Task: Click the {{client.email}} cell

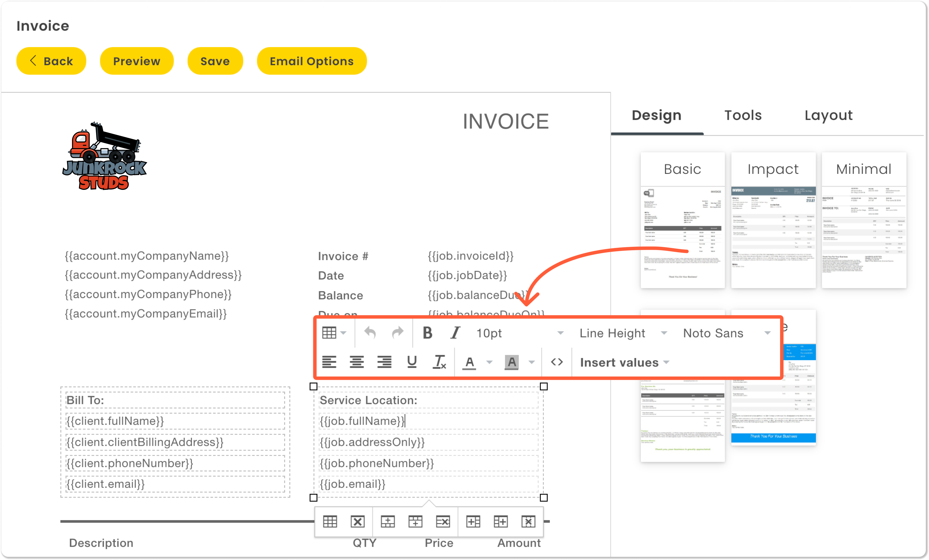Action: (x=175, y=484)
